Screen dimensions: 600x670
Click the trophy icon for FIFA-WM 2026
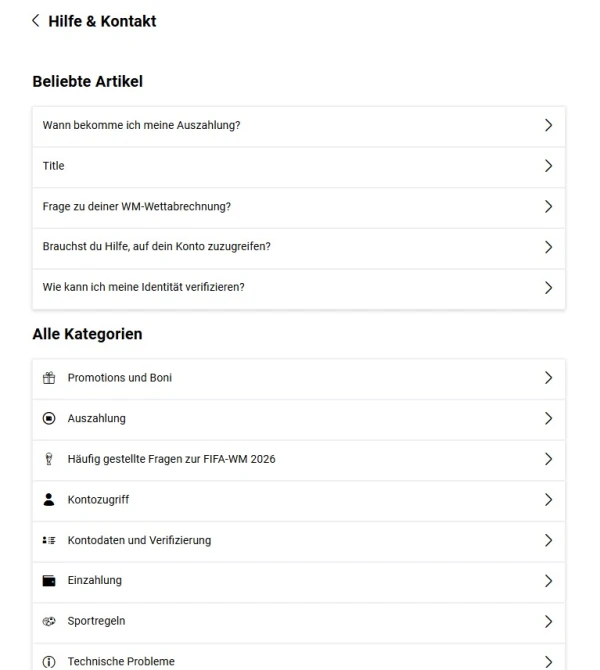coord(49,459)
